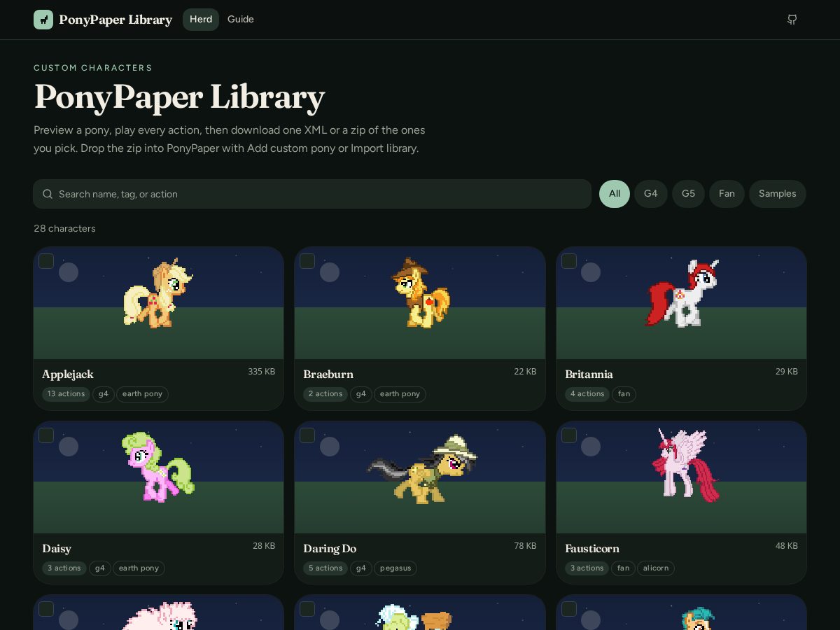Preview the Applejack pony sprite
This screenshot has width=840, height=630.
[158, 293]
